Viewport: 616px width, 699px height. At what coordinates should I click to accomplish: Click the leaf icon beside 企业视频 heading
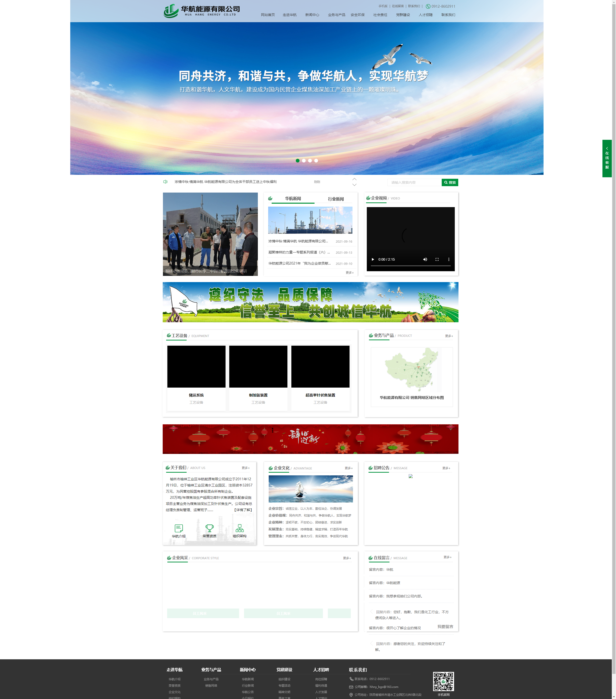(368, 198)
